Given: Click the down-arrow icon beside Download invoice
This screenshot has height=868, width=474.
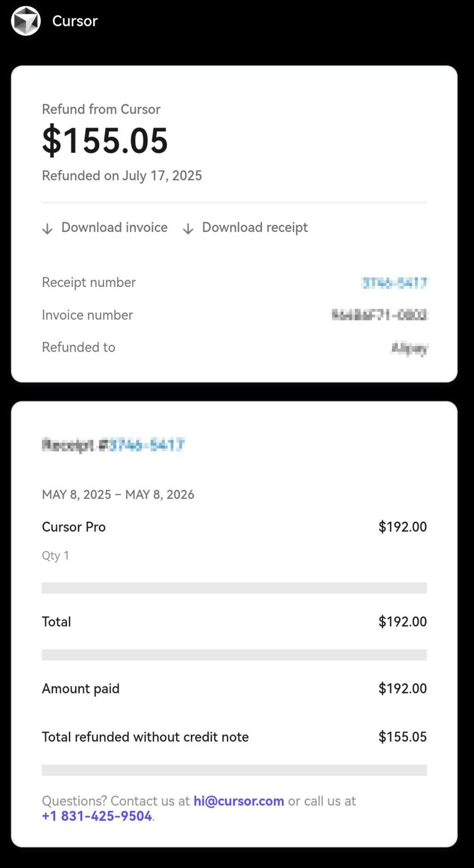Looking at the screenshot, I should pos(47,229).
